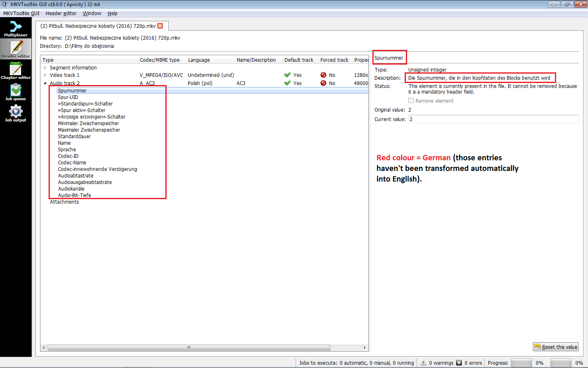Click the Audio track 2 forced-track No icon
The width and height of the screenshot is (588, 368).
323,83
